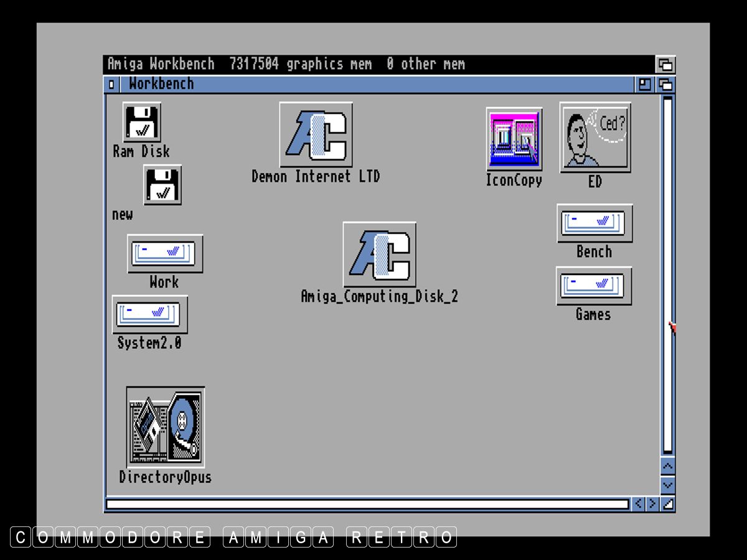Click the horizontal scrollbar at the bottom

click(x=367, y=504)
